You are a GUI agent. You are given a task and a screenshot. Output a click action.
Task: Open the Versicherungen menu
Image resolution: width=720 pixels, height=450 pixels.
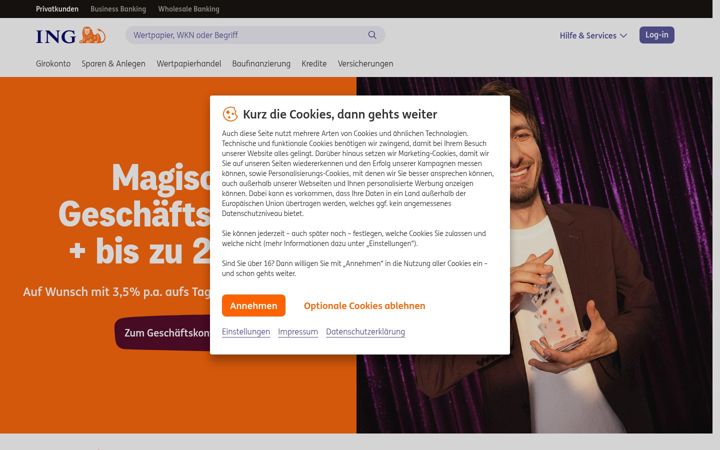pos(366,64)
